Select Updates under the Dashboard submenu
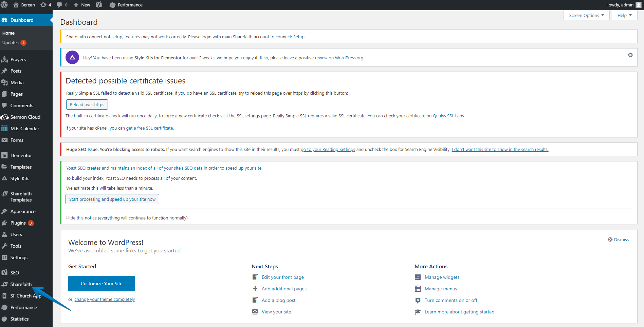644x327 pixels. click(x=11, y=43)
